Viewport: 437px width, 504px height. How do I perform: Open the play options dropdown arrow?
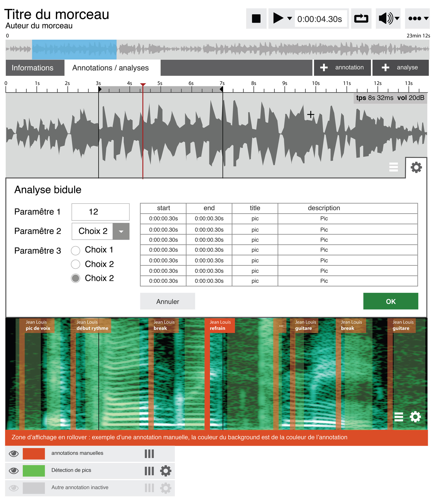290,18
